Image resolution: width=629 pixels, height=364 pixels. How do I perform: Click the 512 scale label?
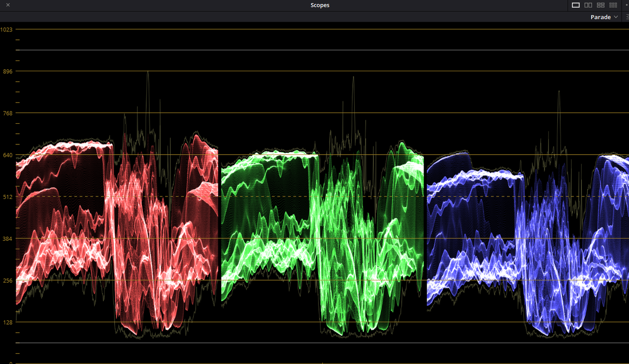[x=8, y=197]
